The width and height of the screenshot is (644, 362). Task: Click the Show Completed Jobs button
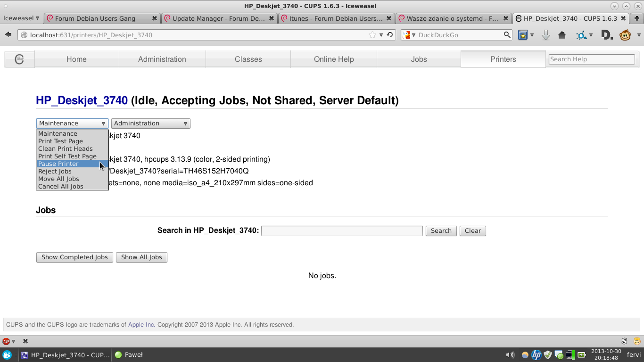(x=74, y=257)
